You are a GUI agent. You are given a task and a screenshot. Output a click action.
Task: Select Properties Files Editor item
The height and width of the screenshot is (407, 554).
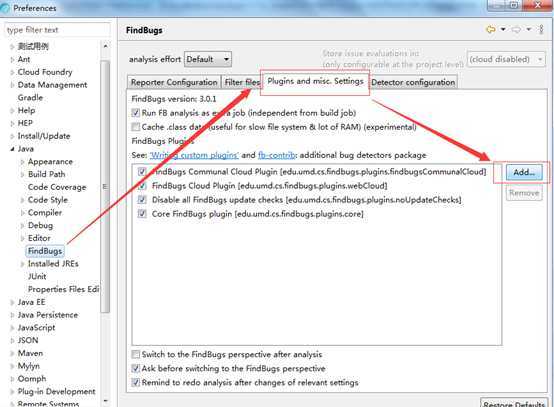[64, 289]
